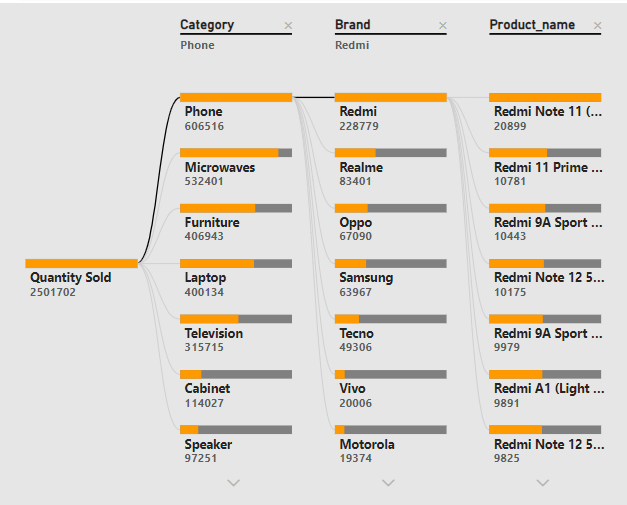Remove the Brand level with its X icon
Screen dimensions: 627x505
point(443,26)
